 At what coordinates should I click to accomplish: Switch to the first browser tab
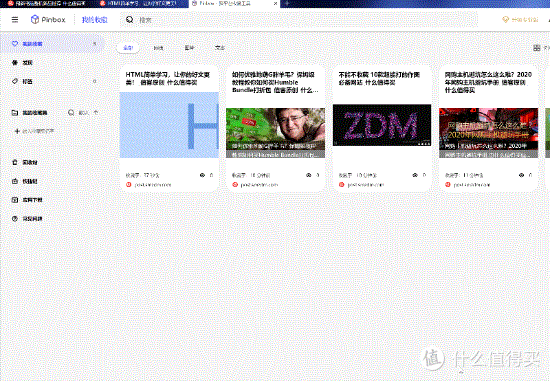click(47, 4)
